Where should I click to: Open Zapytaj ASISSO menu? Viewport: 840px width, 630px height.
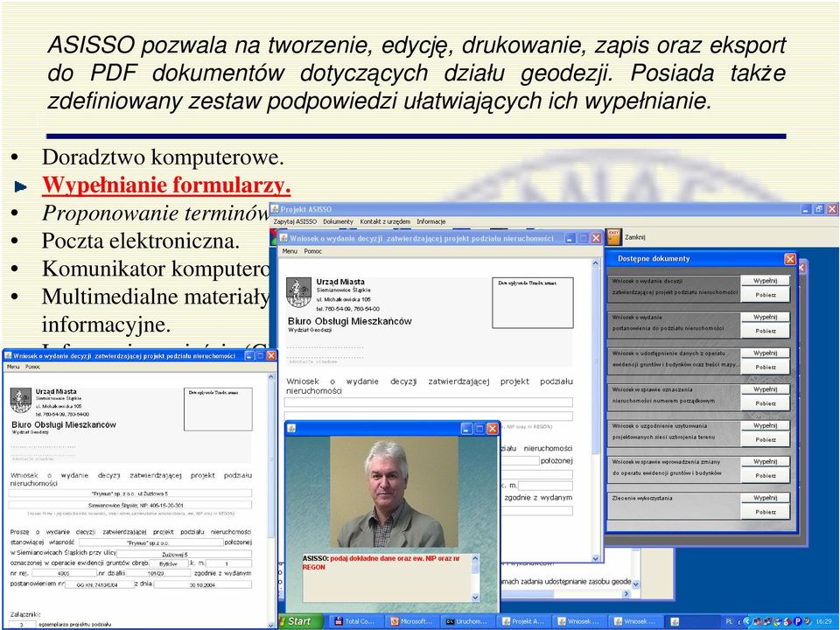pos(295,221)
